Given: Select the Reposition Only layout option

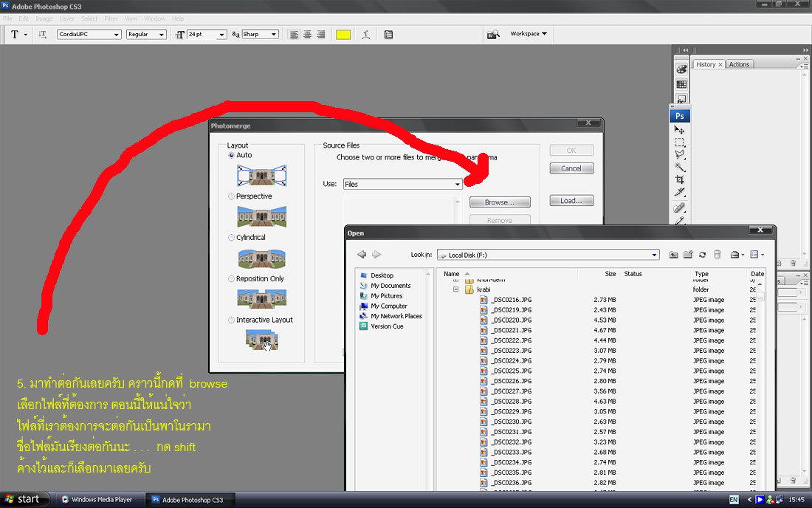Looking at the screenshot, I should click(x=232, y=278).
